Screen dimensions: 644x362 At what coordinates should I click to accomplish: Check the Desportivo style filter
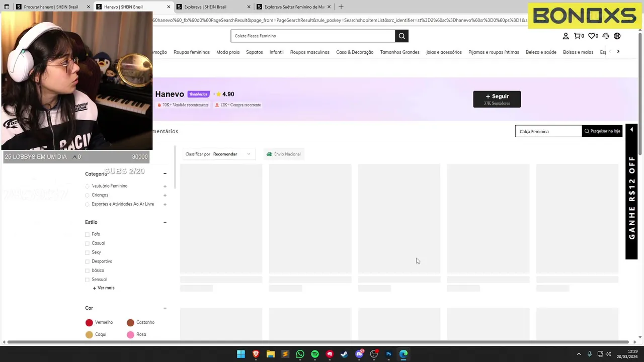[87, 261]
